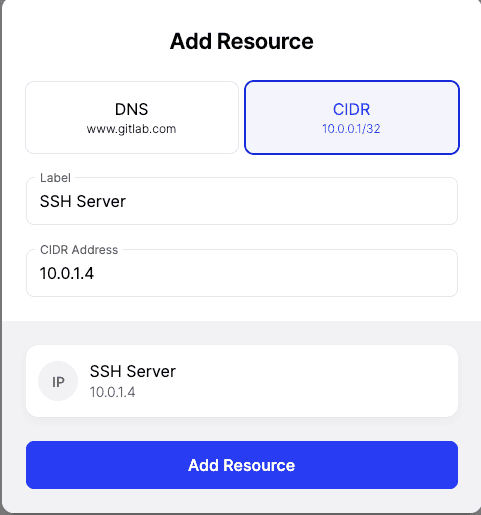Image resolution: width=481 pixels, height=515 pixels.
Task: Click the 10.0.0.1/32 example text
Action: tap(351, 129)
